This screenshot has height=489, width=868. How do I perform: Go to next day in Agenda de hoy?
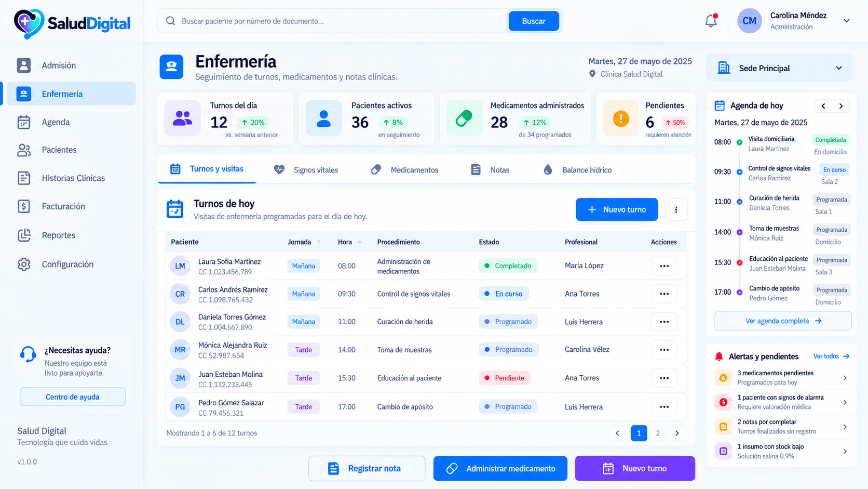coord(841,106)
